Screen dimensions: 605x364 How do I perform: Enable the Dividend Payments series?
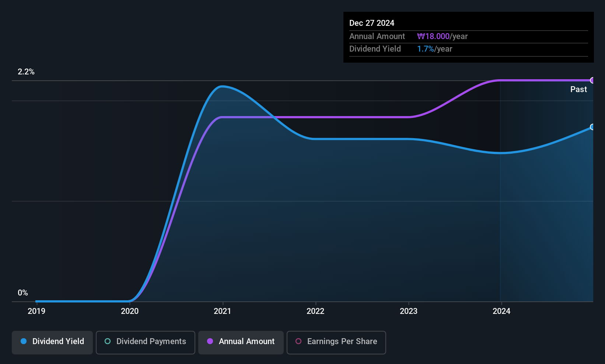pos(145,342)
